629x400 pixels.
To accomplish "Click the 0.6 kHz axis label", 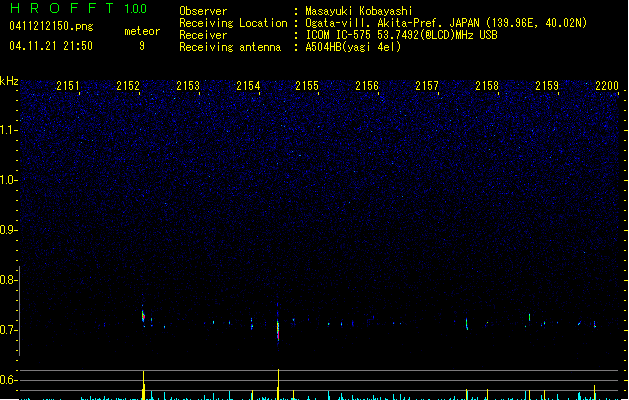I will pyautogui.click(x=9, y=380).
